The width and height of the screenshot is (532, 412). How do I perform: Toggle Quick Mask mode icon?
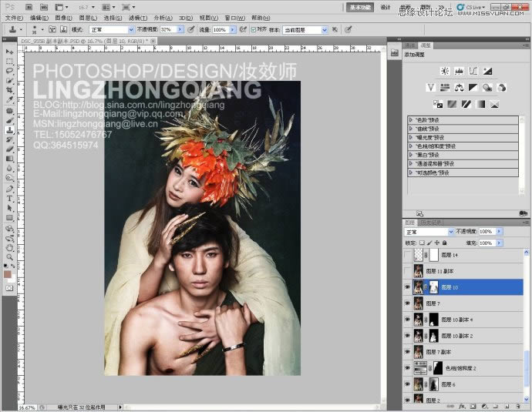coord(9,288)
